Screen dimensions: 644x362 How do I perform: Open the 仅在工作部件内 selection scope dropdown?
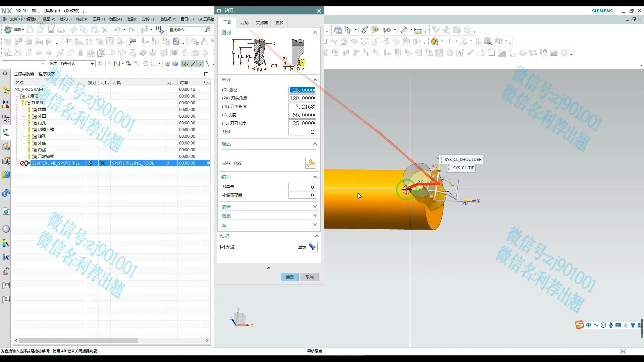[92, 64]
